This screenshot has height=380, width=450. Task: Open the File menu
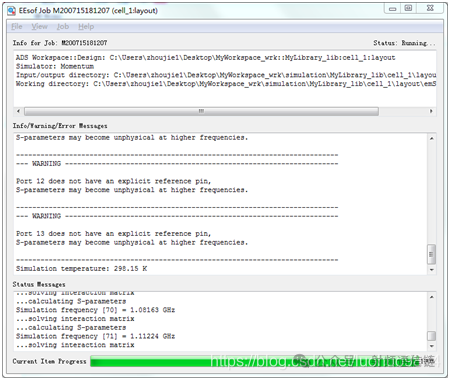[17, 27]
